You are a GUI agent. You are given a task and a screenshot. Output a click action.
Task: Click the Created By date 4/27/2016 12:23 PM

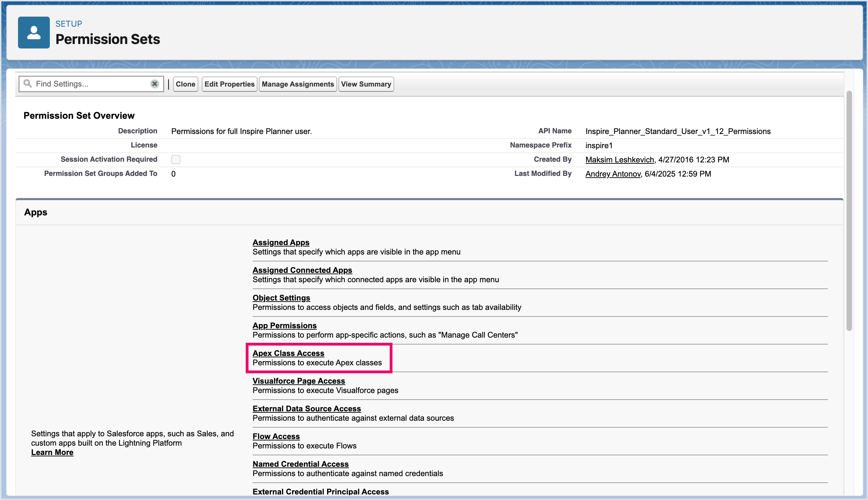coord(694,160)
